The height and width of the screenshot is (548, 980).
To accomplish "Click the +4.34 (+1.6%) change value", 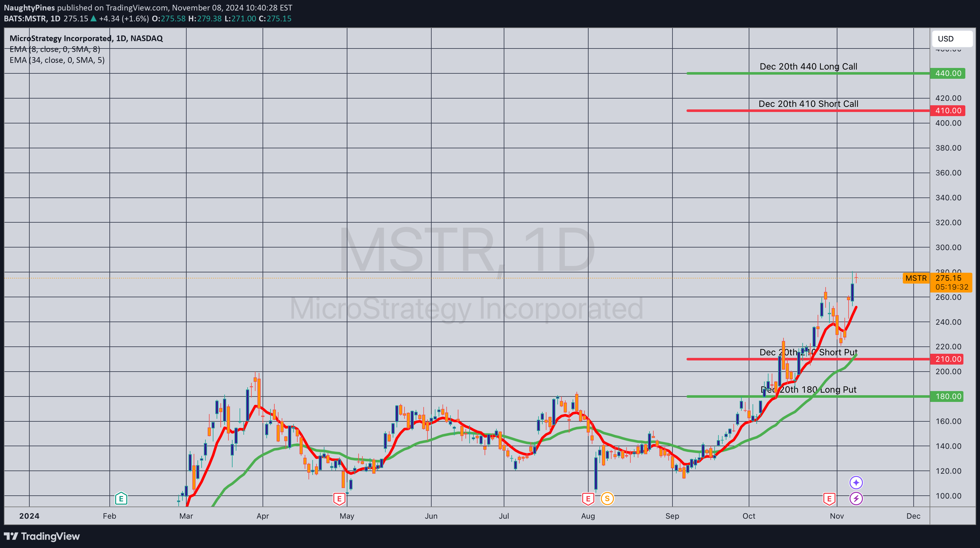I will point(124,19).
